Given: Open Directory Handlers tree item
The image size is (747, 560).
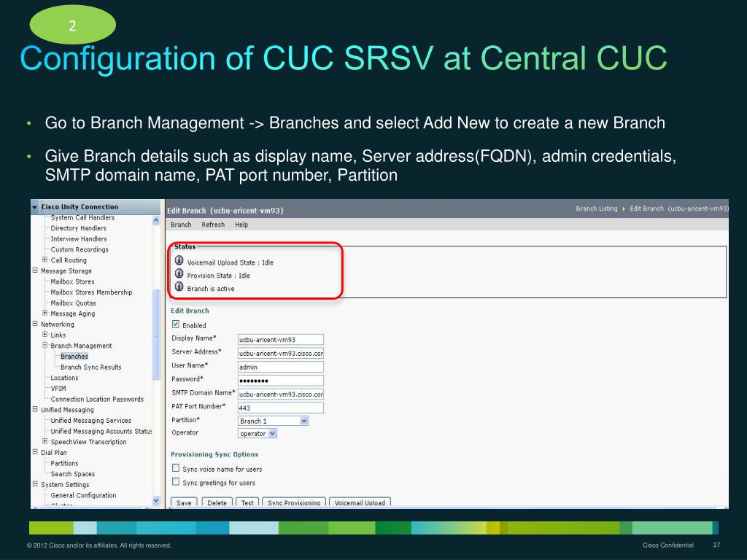Looking at the screenshot, I should point(79,228).
